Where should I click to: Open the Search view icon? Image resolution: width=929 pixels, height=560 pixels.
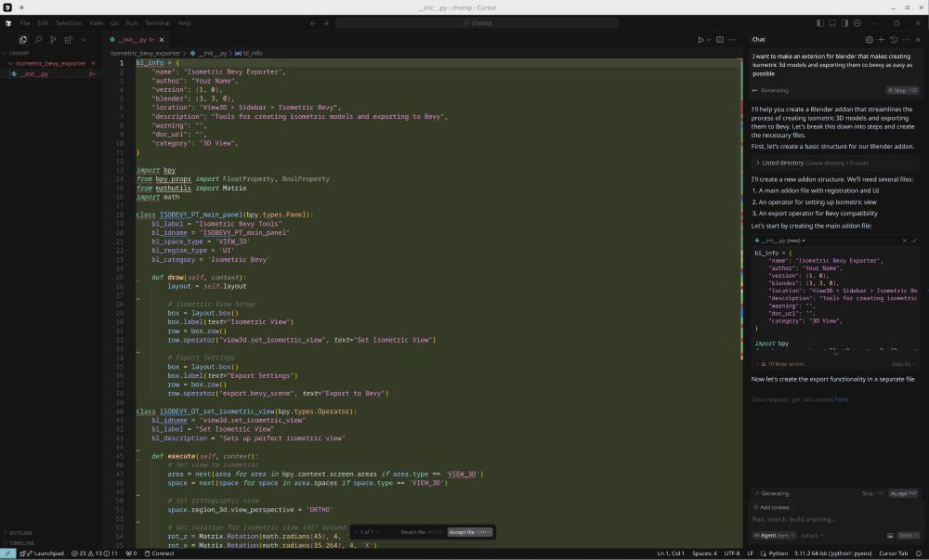pos(38,40)
